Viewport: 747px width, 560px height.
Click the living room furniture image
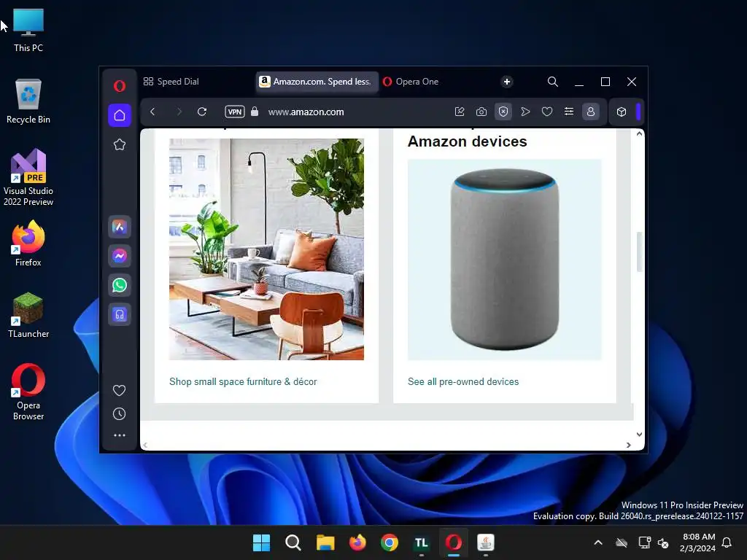click(x=266, y=249)
